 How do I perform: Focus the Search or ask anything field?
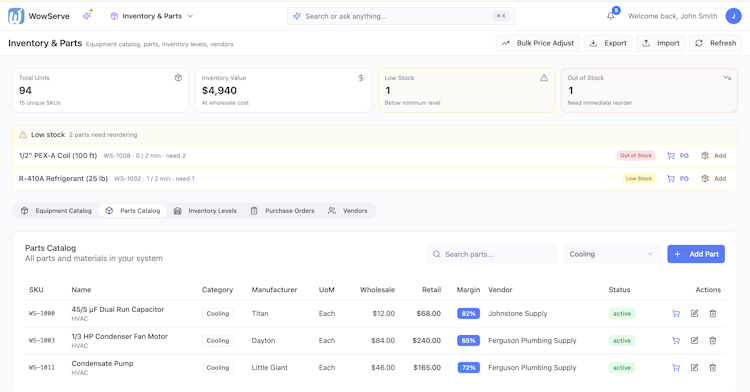click(401, 16)
